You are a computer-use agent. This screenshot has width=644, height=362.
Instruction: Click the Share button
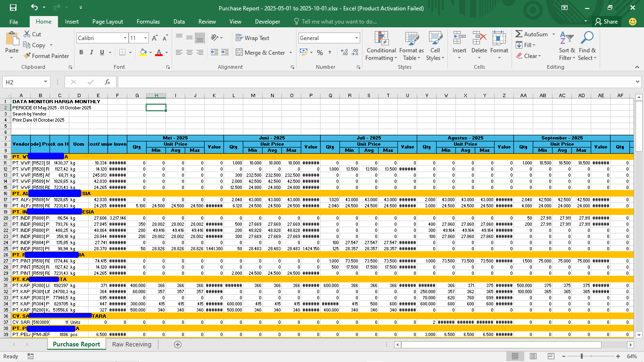click(606, 22)
